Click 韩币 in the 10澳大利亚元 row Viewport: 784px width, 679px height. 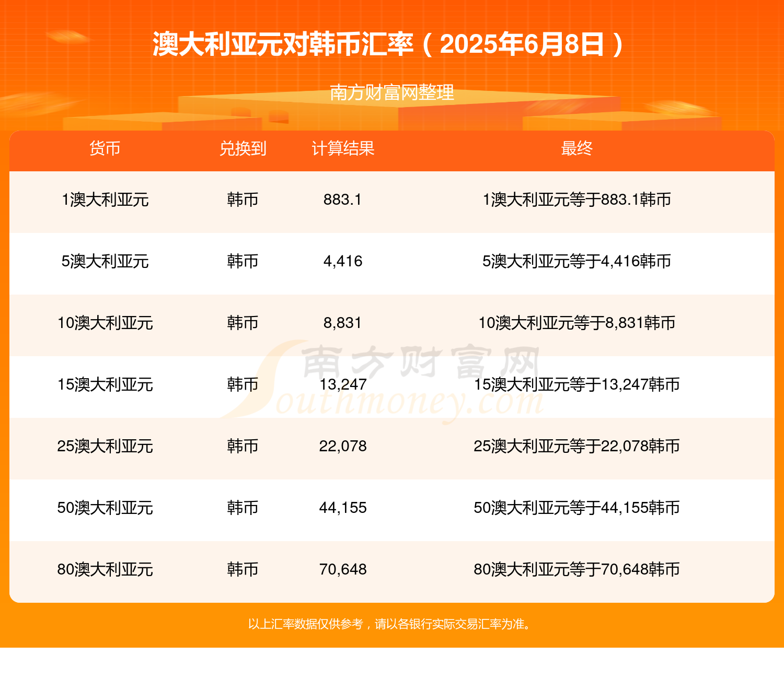click(243, 323)
